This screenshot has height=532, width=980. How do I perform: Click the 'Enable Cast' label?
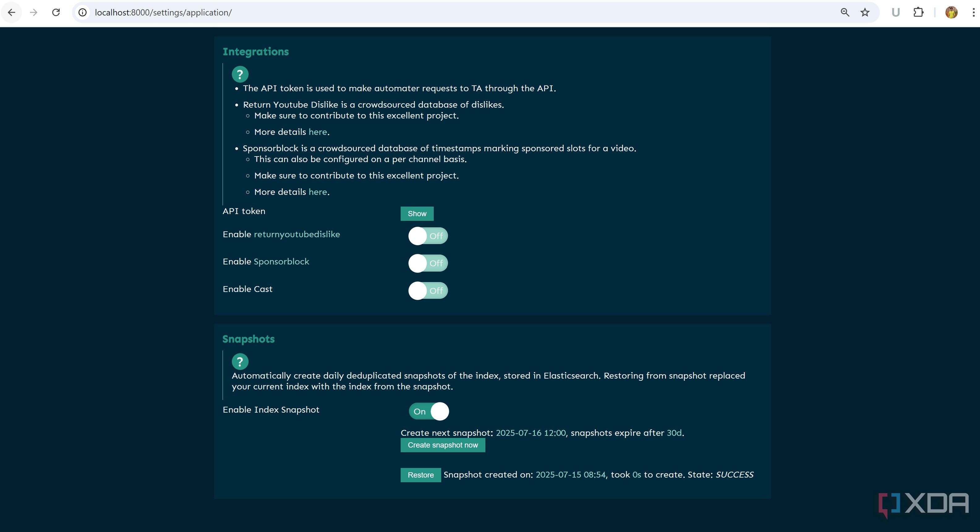tap(248, 289)
